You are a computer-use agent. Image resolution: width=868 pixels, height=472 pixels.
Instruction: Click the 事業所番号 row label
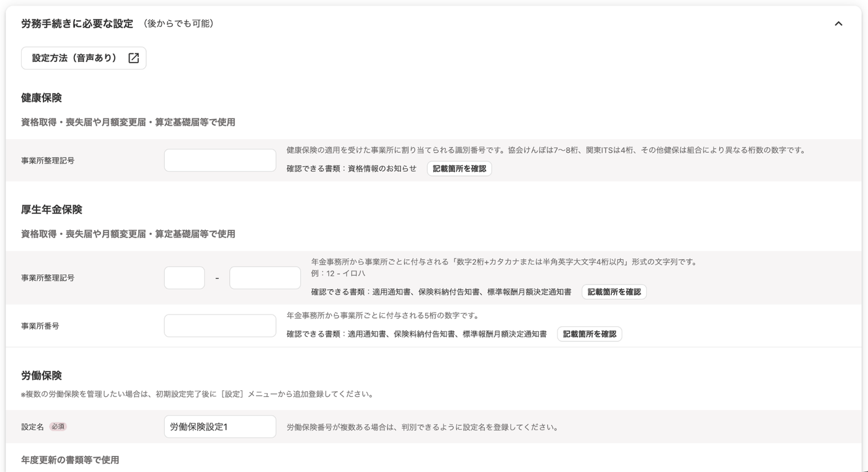pos(40,326)
